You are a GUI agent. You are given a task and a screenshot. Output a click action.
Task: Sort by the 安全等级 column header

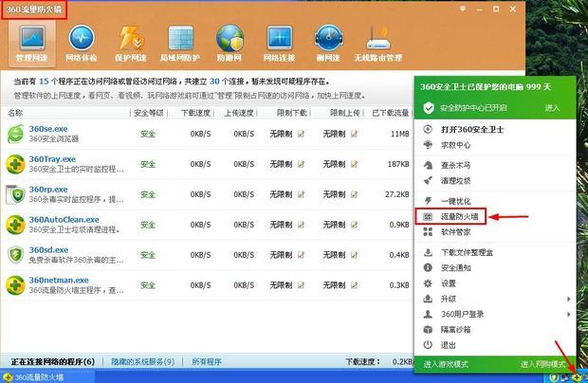pyautogui.click(x=149, y=113)
